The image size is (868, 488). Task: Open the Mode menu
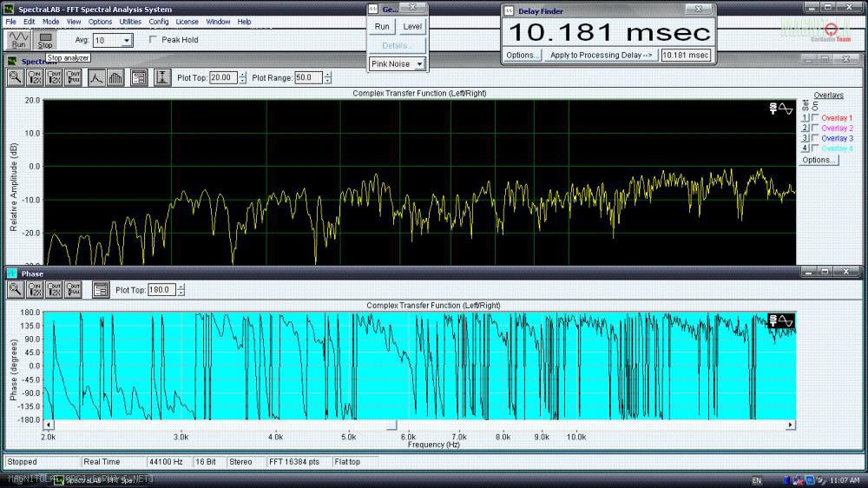pyautogui.click(x=50, y=22)
